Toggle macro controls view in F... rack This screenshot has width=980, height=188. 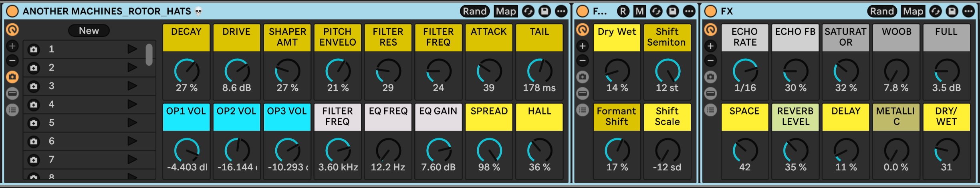pos(582,30)
